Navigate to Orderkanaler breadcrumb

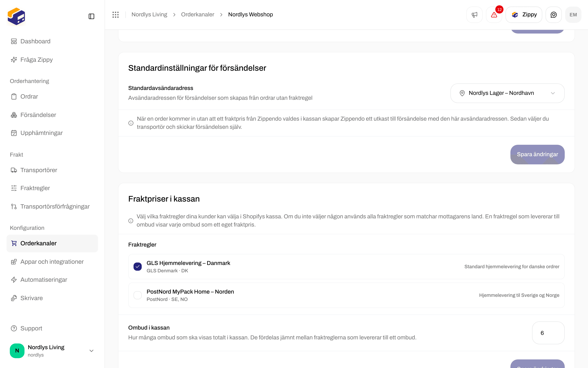(198, 15)
